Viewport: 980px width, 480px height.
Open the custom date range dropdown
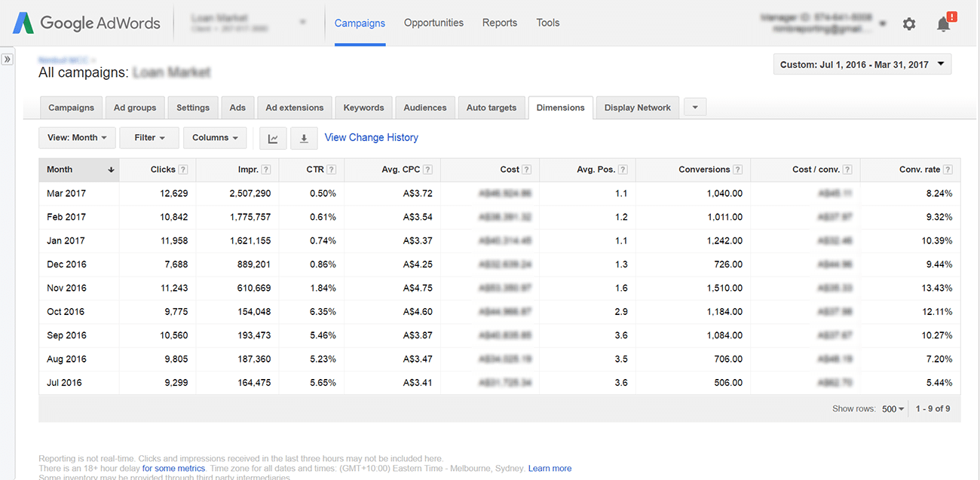click(x=862, y=65)
